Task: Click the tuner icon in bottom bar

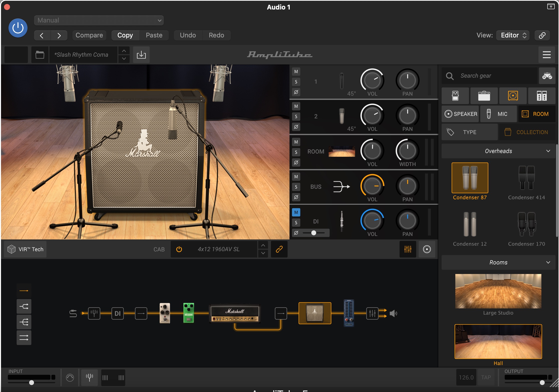Action: [x=89, y=378]
